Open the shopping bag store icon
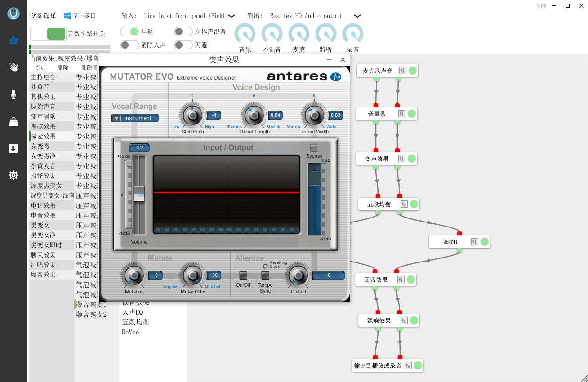This screenshot has width=588, height=382. [x=13, y=122]
